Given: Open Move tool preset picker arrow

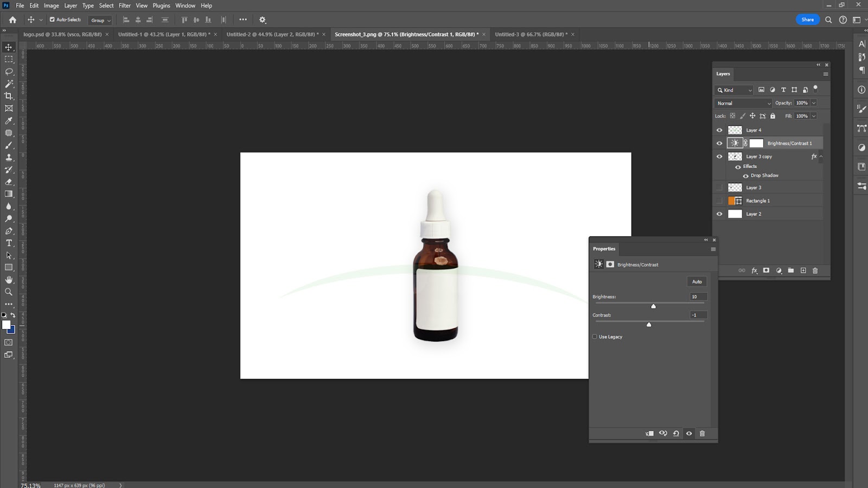Looking at the screenshot, I should pos(41,20).
